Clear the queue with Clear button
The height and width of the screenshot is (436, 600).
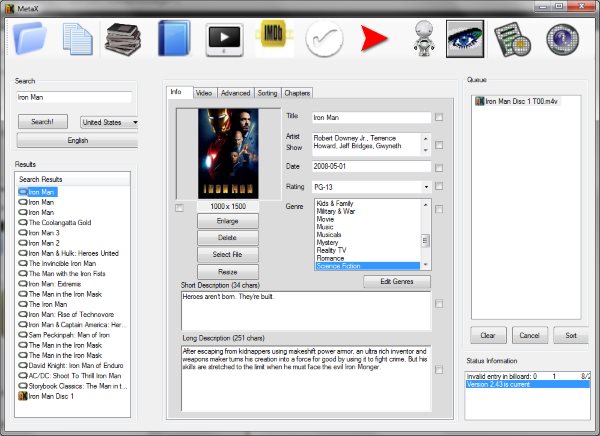(488, 336)
